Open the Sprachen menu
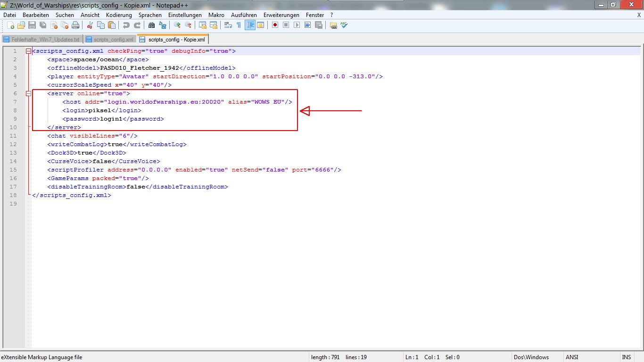644x362 pixels. [150, 15]
